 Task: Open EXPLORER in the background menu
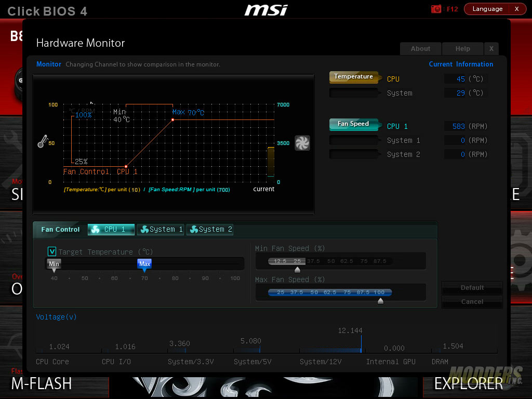469,384
